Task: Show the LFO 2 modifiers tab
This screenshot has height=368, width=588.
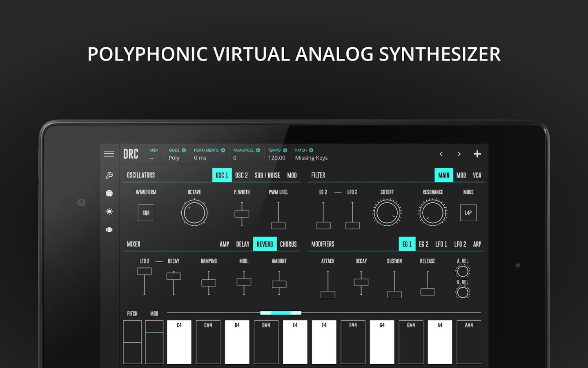Action: pyautogui.click(x=460, y=244)
